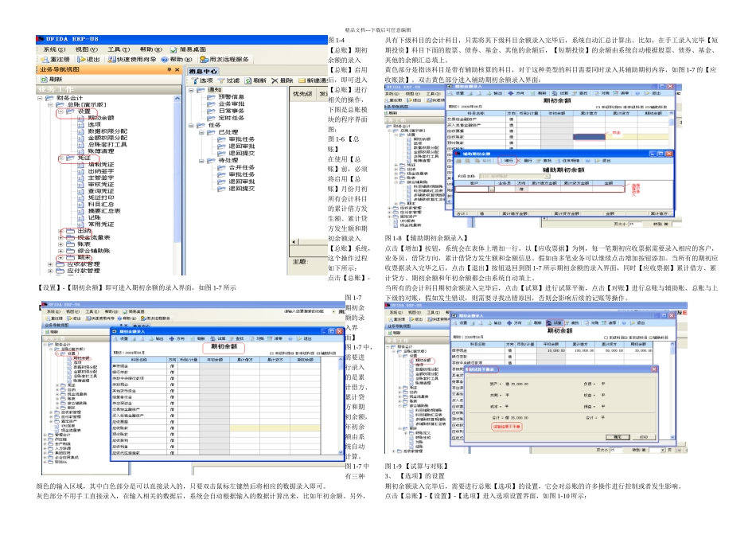Select 期初余额 in the 设置 tree

(x=99, y=118)
